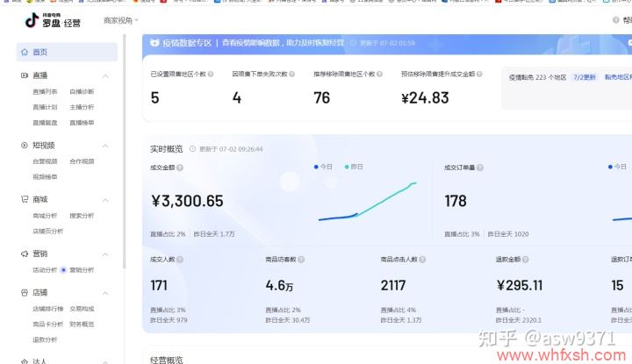Click the 2117 商品点击人数 value
This screenshot has width=632, height=364.
coord(393,285)
